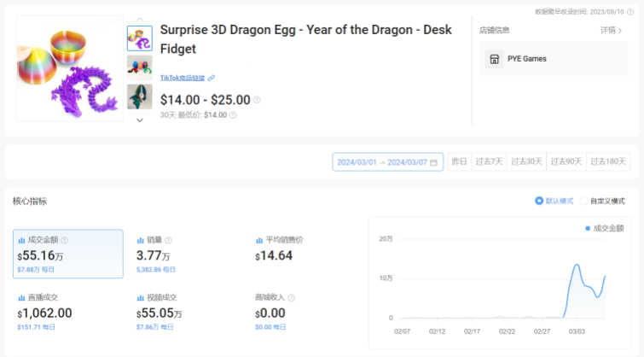Open the TikTok商品链接 link
This screenshot has width=644, height=357.
pyautogui.click(x=183, y=78)
